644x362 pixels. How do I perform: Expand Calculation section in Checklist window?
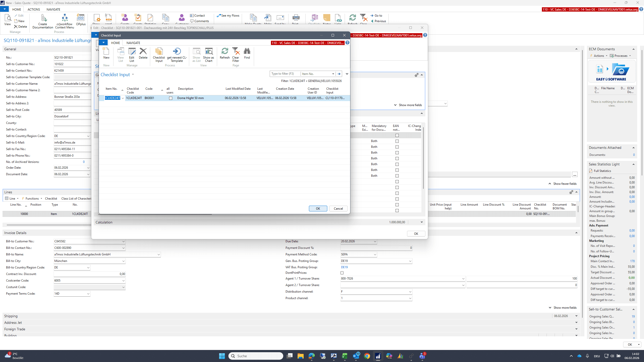422,222
